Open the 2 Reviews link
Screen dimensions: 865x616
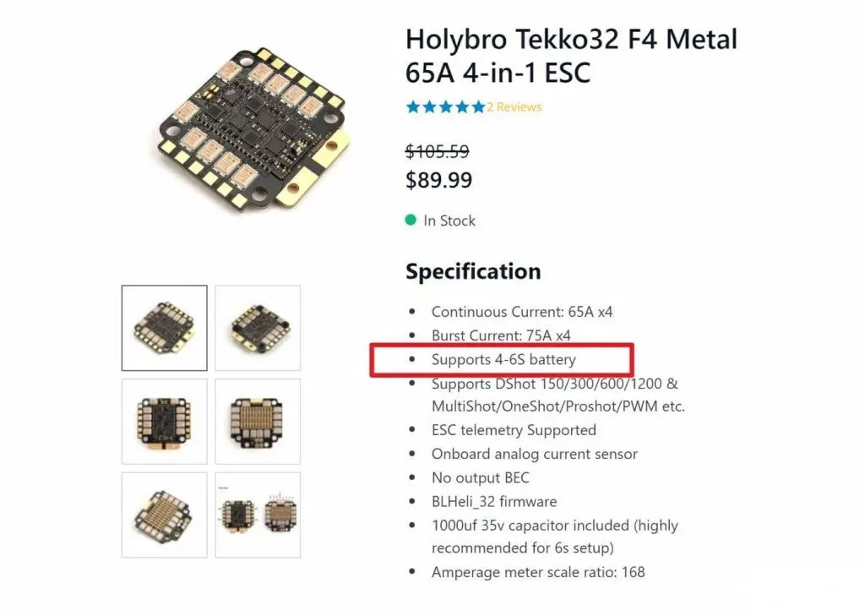click(514, 107)
